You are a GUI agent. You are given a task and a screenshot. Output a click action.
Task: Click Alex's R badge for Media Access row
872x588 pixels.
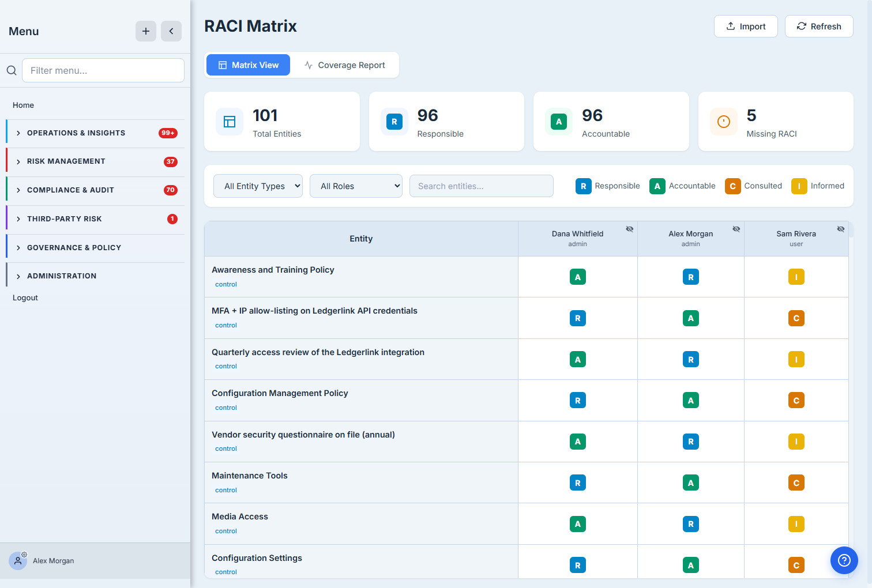click(691, 524)
